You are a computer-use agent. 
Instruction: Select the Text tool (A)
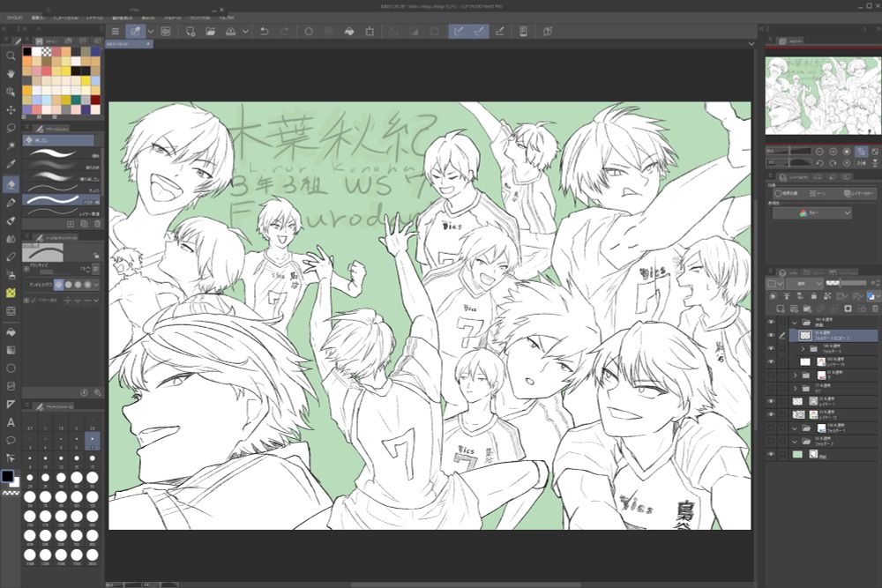click(11, 422)
